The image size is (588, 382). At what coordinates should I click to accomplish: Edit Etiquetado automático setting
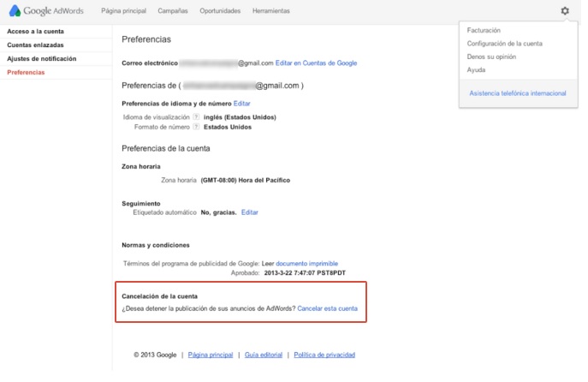250,212
